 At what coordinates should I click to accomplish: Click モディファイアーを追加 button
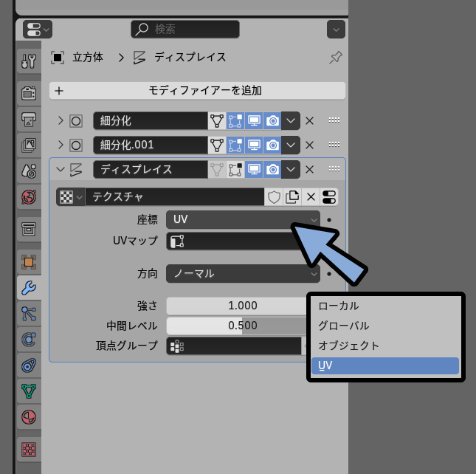(197, 91)
